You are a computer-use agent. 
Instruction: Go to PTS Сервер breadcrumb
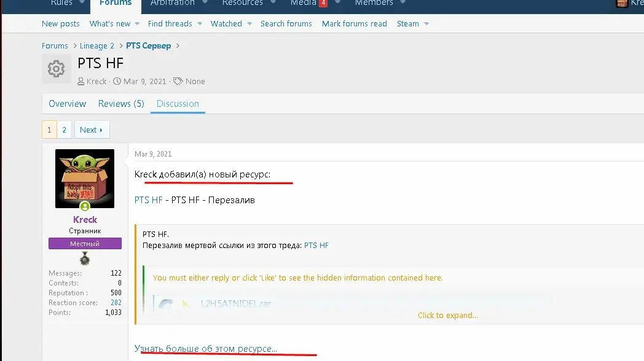148,46
